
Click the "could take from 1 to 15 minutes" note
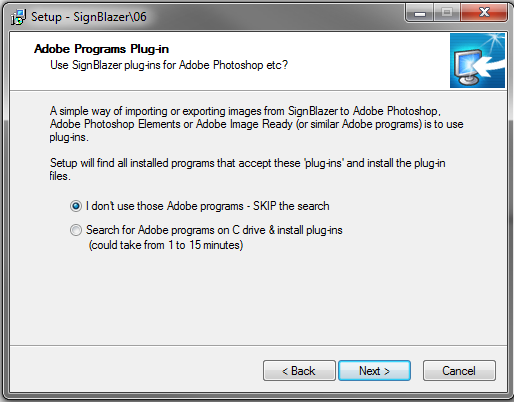pos(166,245)
